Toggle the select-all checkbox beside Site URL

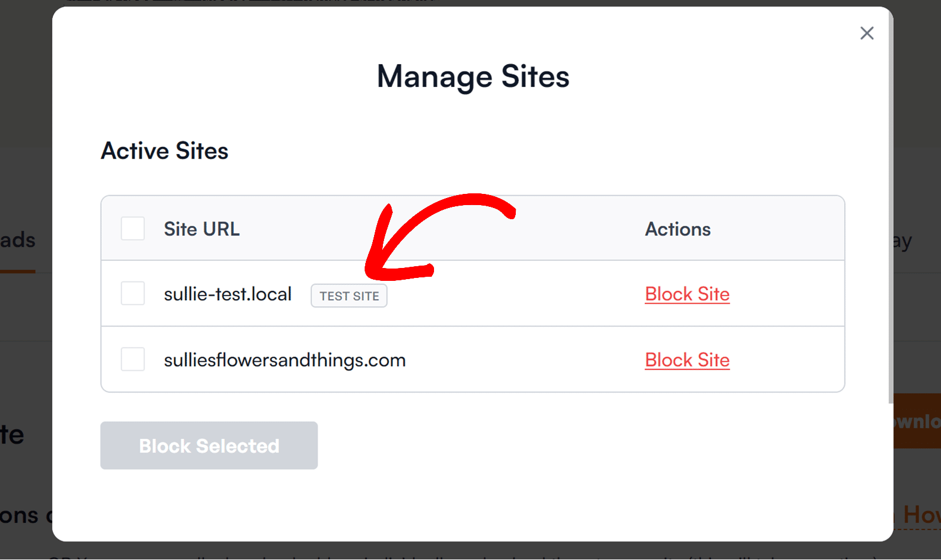(x=133, y=229)
